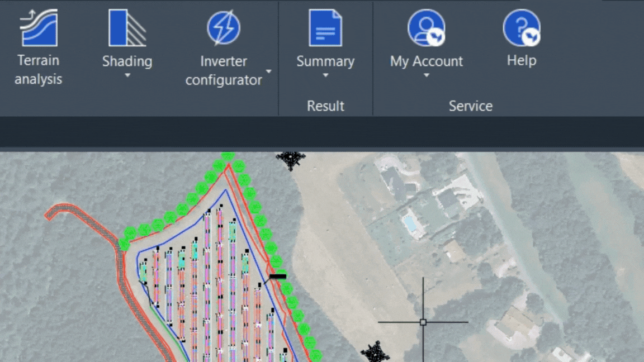Select the black tree symbol at top
The height and width of the screenshot is (362, 644).
(291, 159)
